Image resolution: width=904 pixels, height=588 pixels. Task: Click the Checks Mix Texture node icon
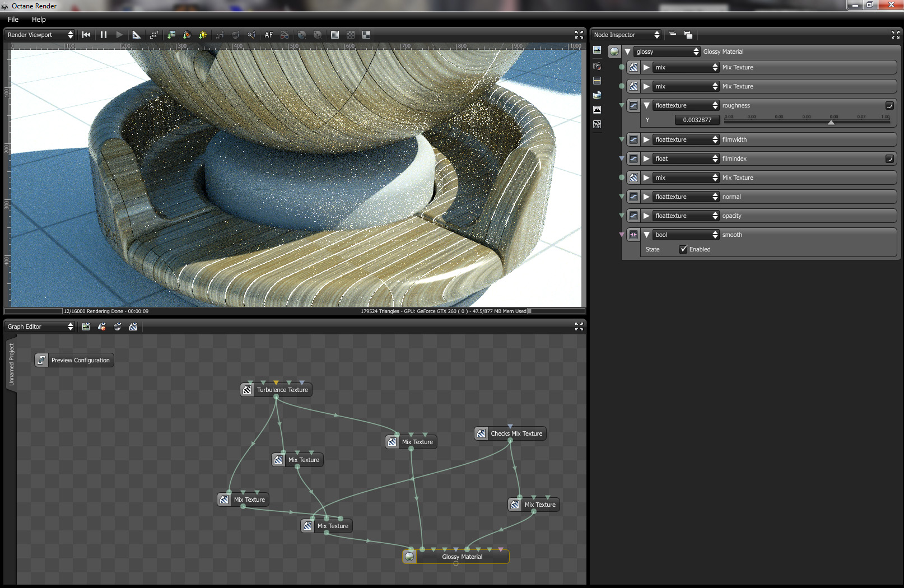(x=481, y=433)
